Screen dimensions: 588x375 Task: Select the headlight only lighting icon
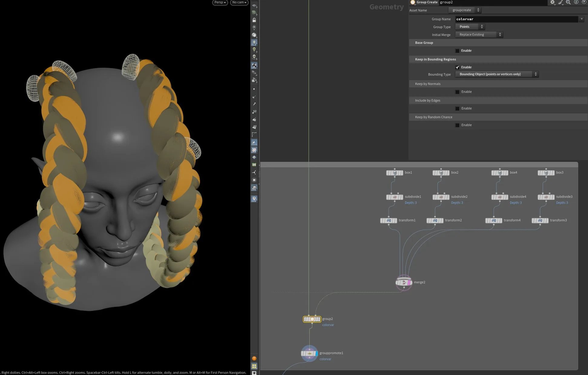[254, 35]
